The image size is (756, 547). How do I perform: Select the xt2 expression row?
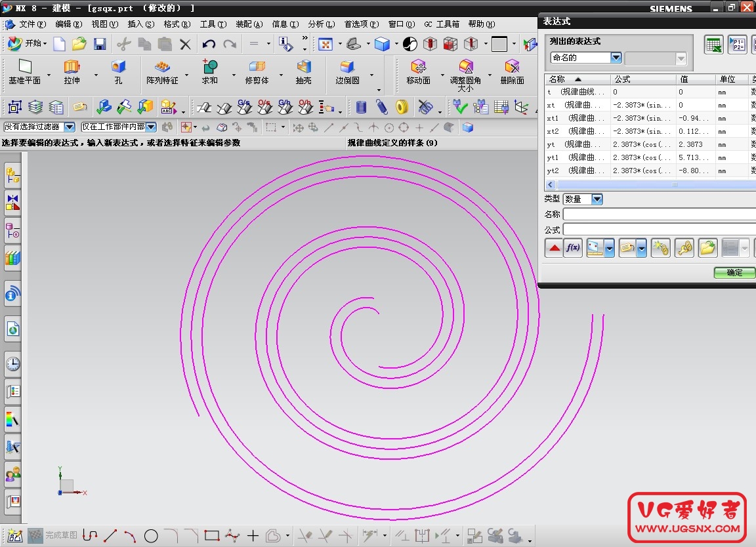[650, 131]
